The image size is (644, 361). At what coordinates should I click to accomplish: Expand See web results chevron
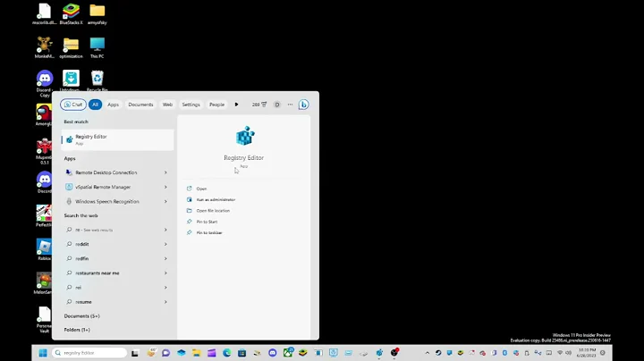165,230
